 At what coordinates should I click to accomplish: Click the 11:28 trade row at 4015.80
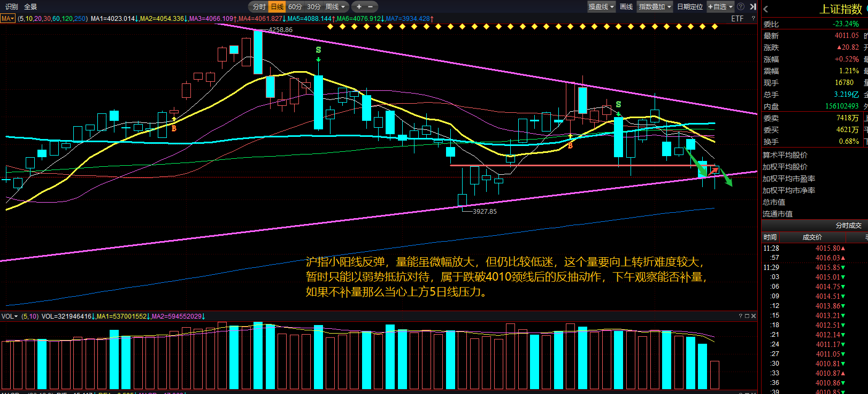814,249
